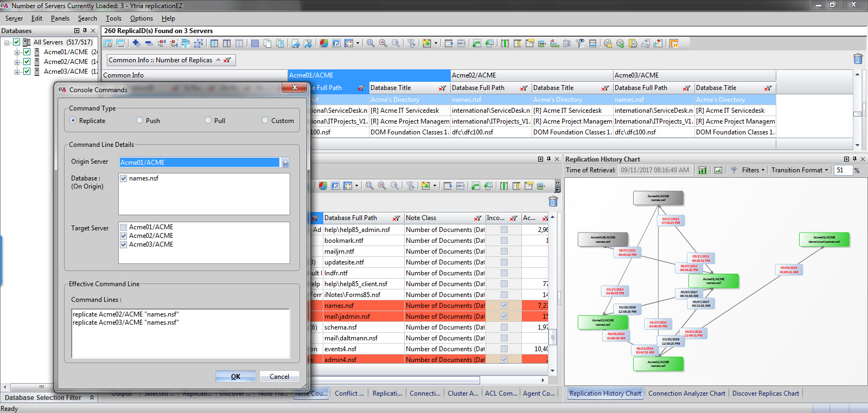Expand Acme02/ACME node in Databases tree
Image resolution: width=868 pixels, height=413 pixels.
(x=17, y=62)
